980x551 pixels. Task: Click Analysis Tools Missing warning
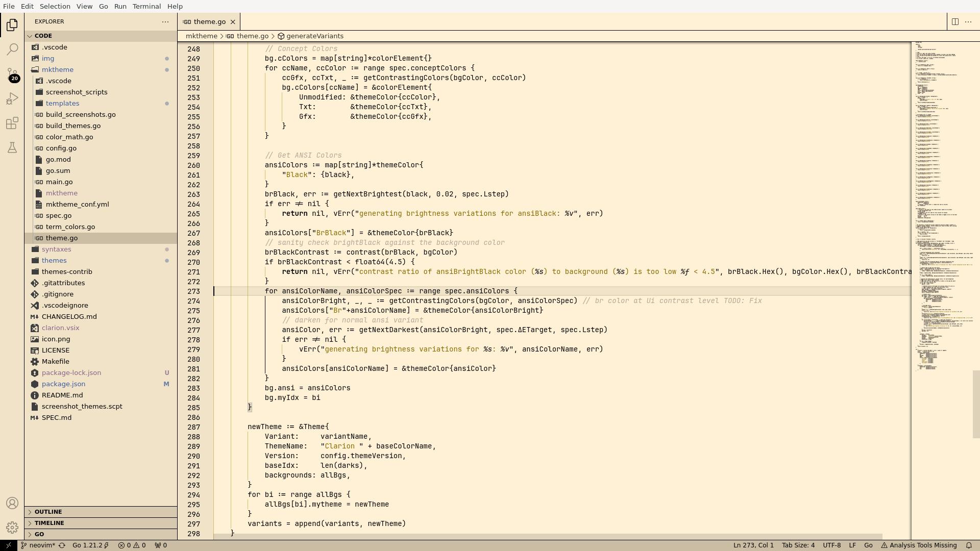click(x=919, y=545)
